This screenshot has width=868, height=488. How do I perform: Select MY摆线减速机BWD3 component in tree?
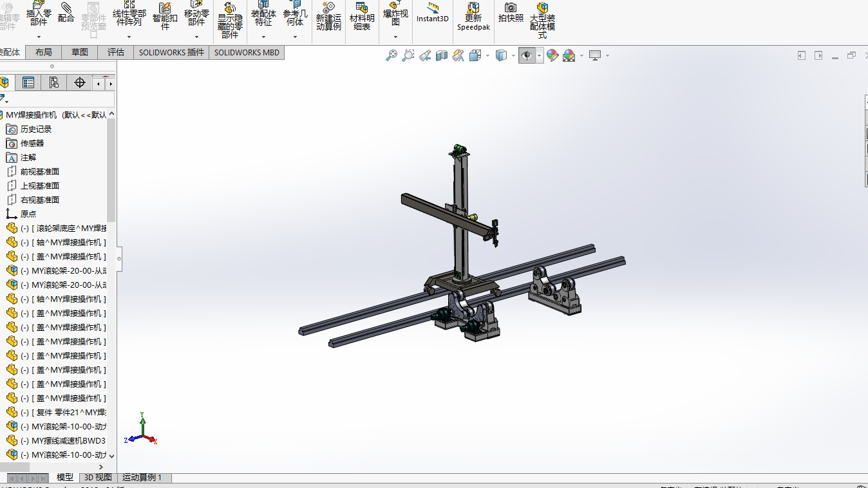pos(56,440)
